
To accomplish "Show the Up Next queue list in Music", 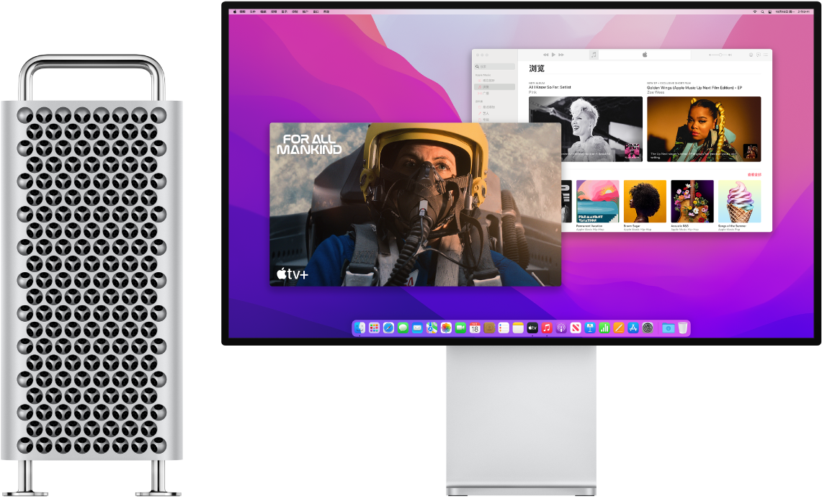I will [x=766, y=55].
